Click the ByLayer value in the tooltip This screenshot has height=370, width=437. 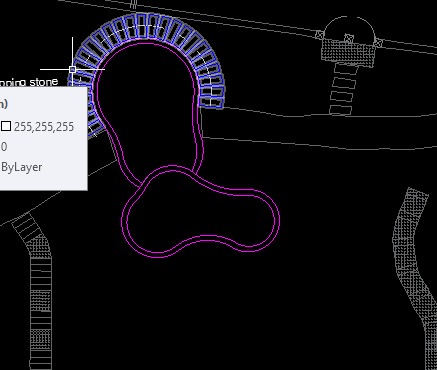tap(22, 167)
